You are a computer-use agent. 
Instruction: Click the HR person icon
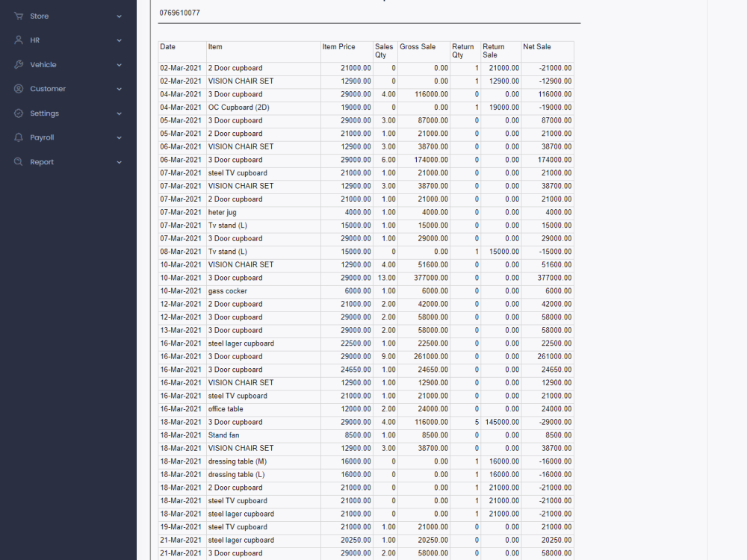(x=19, y=40)
